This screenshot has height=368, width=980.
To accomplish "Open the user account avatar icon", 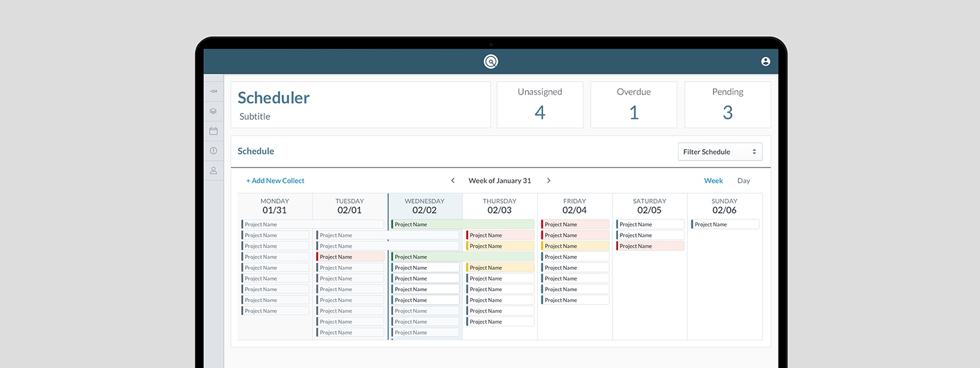I will 766,61.
